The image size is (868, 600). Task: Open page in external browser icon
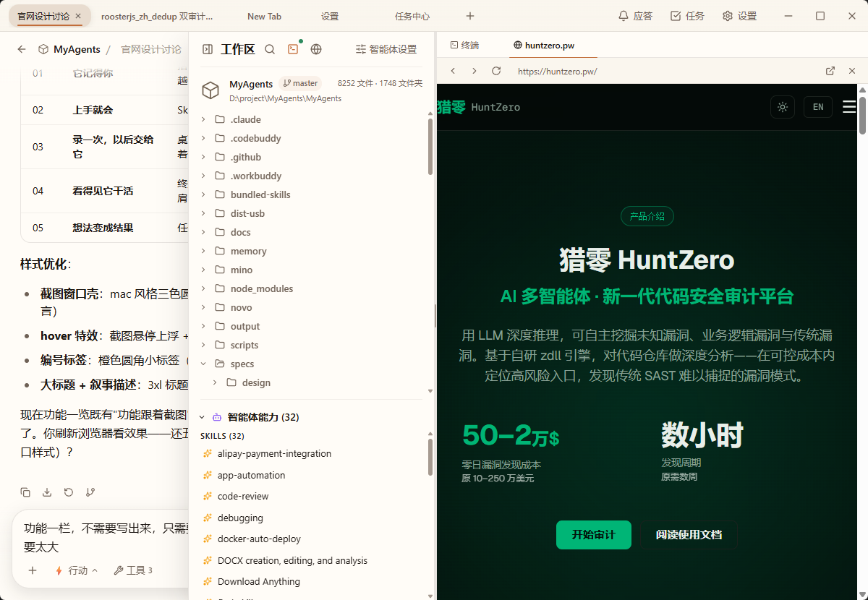point(830,71)
